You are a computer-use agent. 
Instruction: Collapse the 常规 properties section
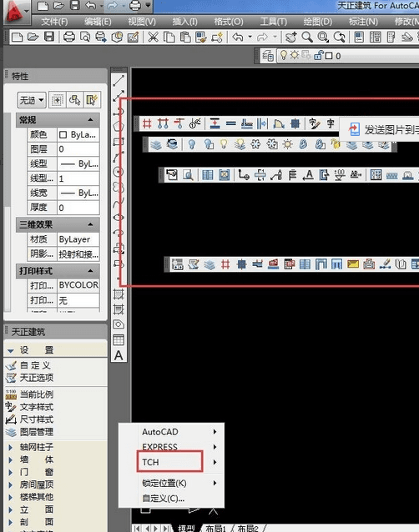90,120
